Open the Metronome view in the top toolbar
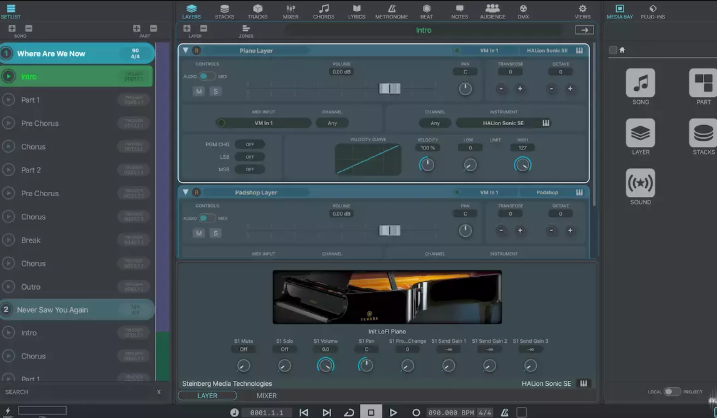Screen dimensions: 717x418 391,11
